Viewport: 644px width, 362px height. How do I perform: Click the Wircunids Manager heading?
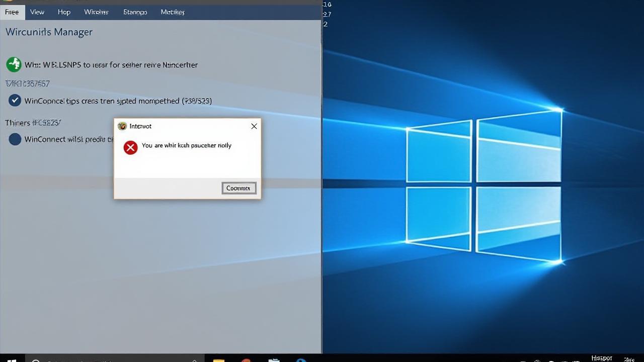pos(49,32)
